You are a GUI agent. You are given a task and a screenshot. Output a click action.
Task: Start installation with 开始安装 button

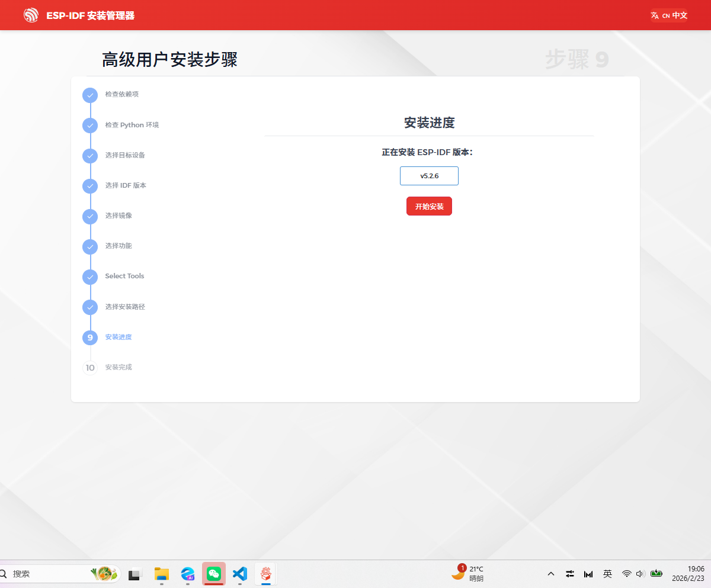(429, 206)
